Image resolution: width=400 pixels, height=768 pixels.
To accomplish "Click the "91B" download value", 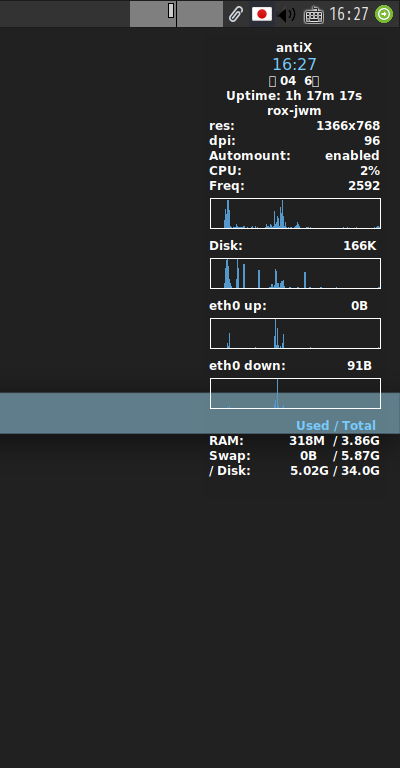I will pyautogui.click(x=359, y=366).
